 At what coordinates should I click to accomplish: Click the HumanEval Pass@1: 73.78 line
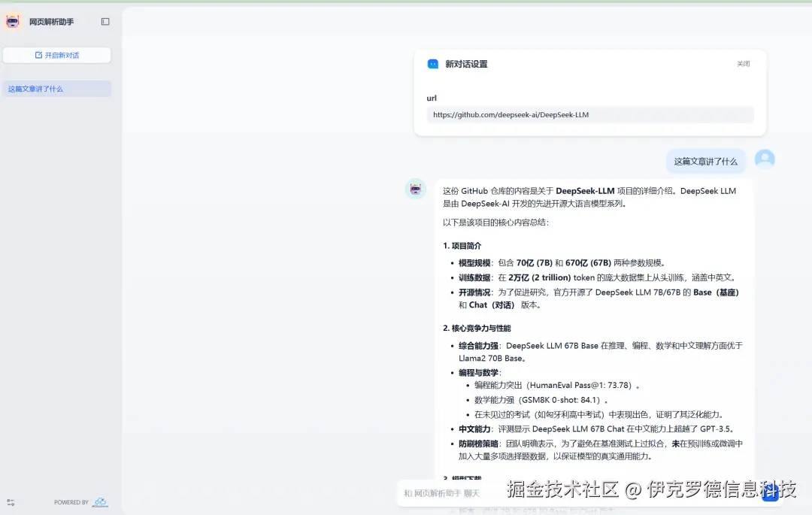[557, 385]
